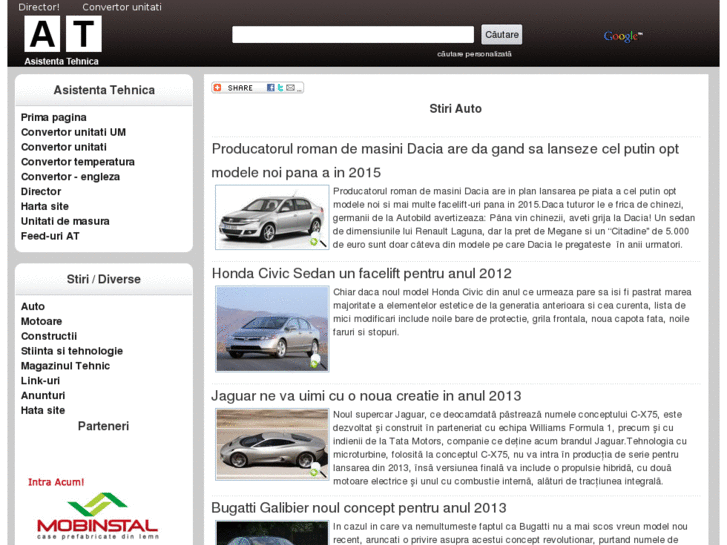
Task: Open the Mobinstal partner logo
Action: click(97, 516)
